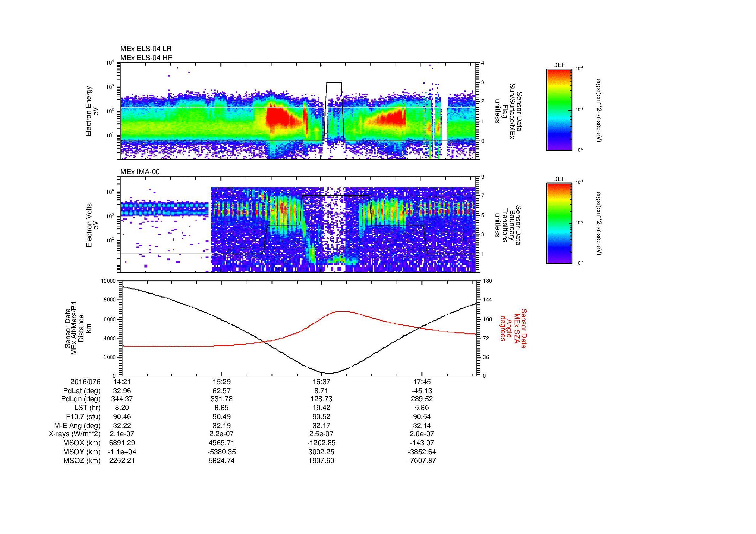
Task: Click the 'PdLon (deg)' row label
Action: pyautogui.click(x=81, y=399)
